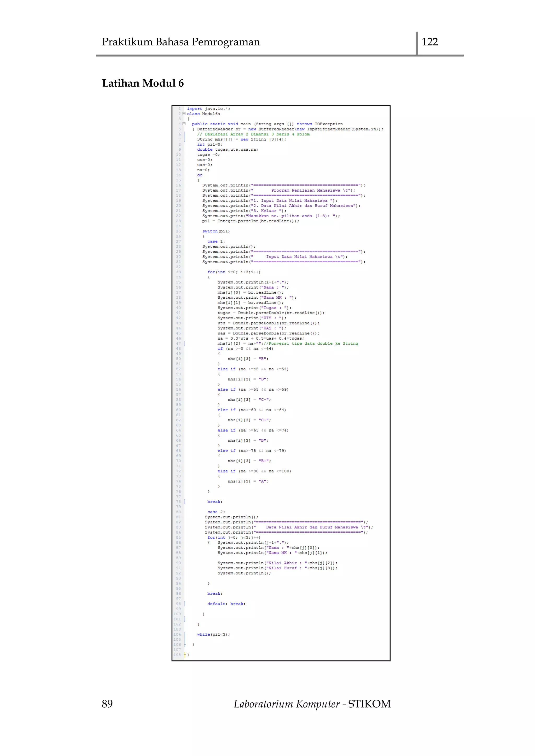The width and height of the screenshot is (535, 756).
Task: Click the fold end marker at line 108
Action: point(185,655)
